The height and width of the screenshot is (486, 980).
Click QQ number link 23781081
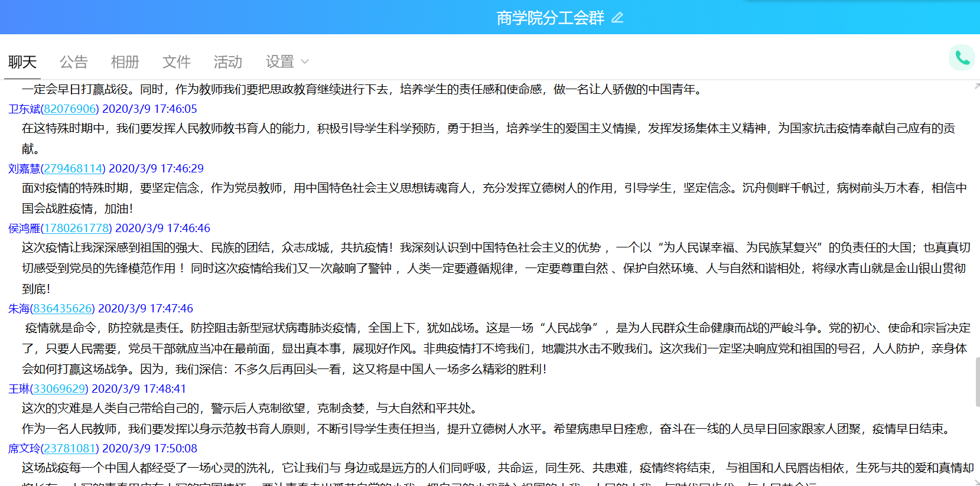coord(70,448)
